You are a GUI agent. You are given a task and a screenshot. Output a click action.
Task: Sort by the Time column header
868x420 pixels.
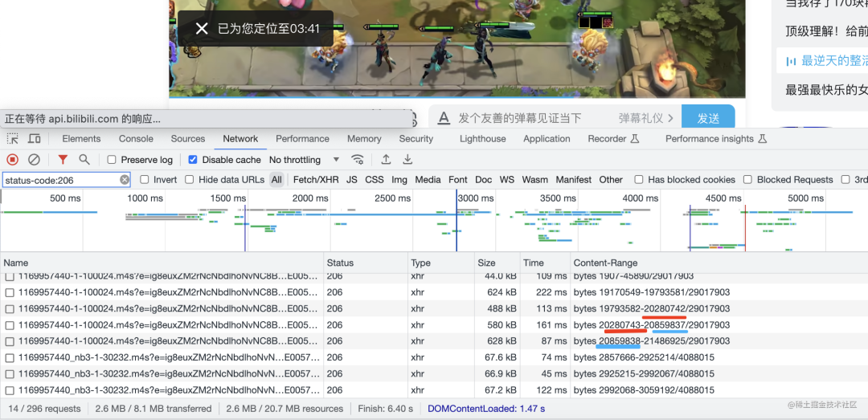(545, 263)
